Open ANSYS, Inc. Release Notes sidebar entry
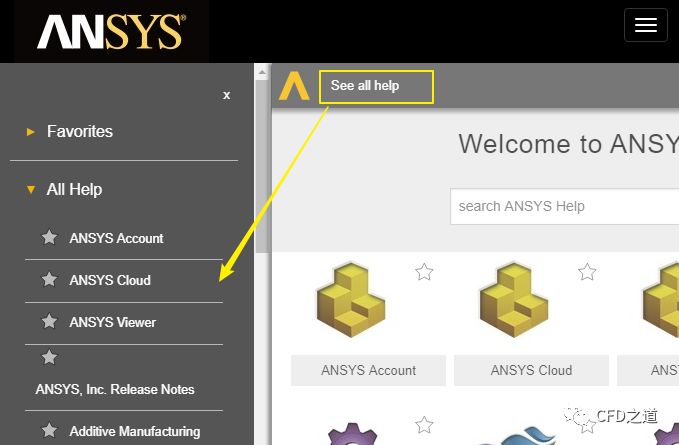 [115, 389]
